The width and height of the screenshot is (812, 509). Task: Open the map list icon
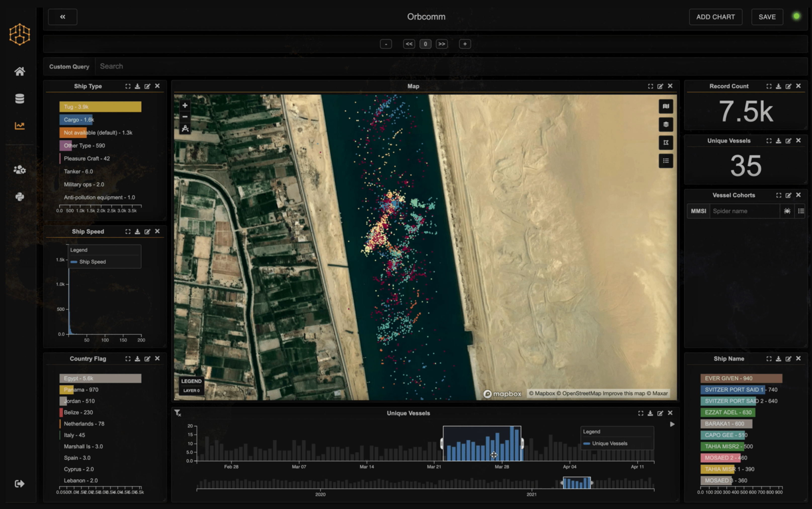click(666, 161)
